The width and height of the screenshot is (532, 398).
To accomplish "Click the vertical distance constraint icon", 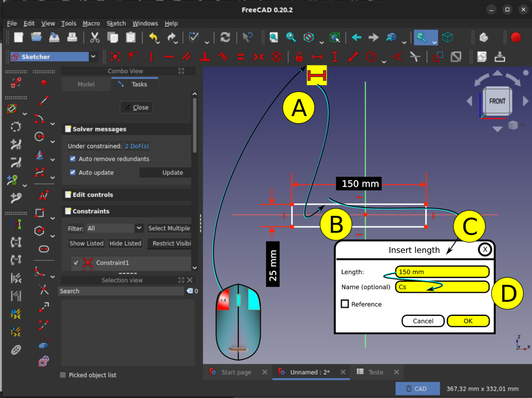I will pos(335,57).
